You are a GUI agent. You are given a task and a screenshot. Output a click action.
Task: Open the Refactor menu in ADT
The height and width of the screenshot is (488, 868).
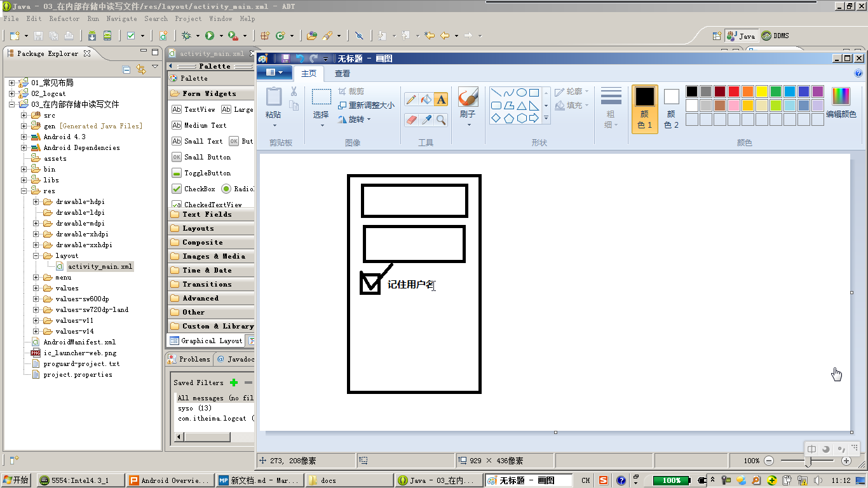pos(64,18)
